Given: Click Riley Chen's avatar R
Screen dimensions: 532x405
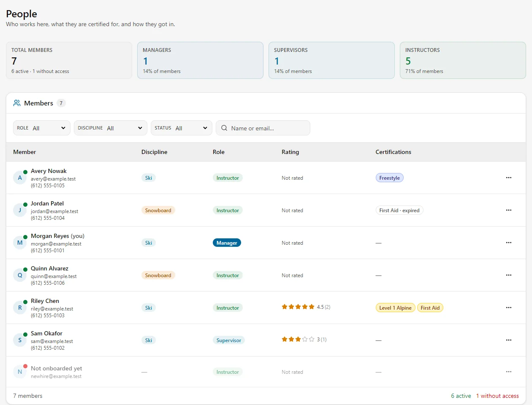Looking at the screenshot, I should point(20,308).
